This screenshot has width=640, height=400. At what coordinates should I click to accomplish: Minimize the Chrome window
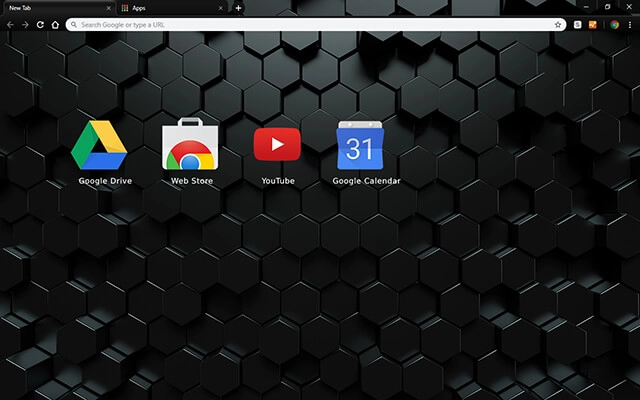click(586, 7)
